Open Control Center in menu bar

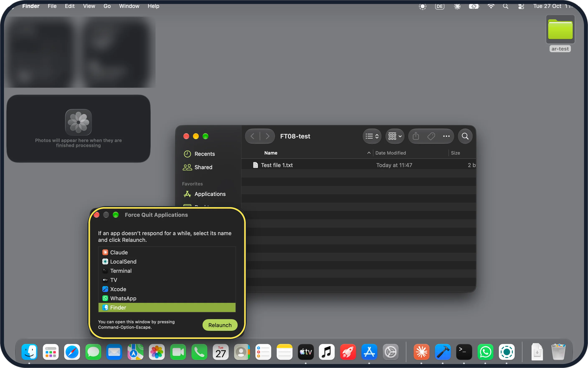(521, 6)
